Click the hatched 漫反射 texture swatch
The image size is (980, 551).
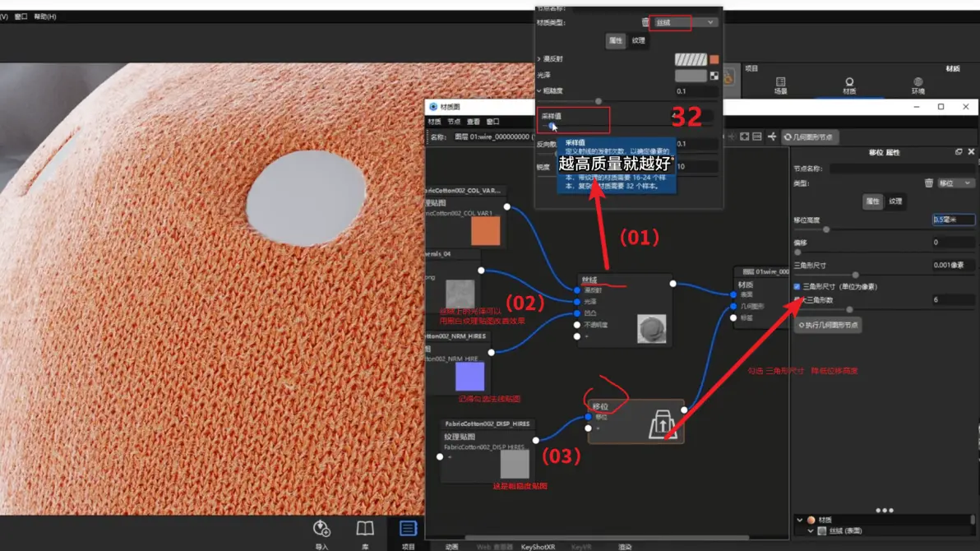691,59
